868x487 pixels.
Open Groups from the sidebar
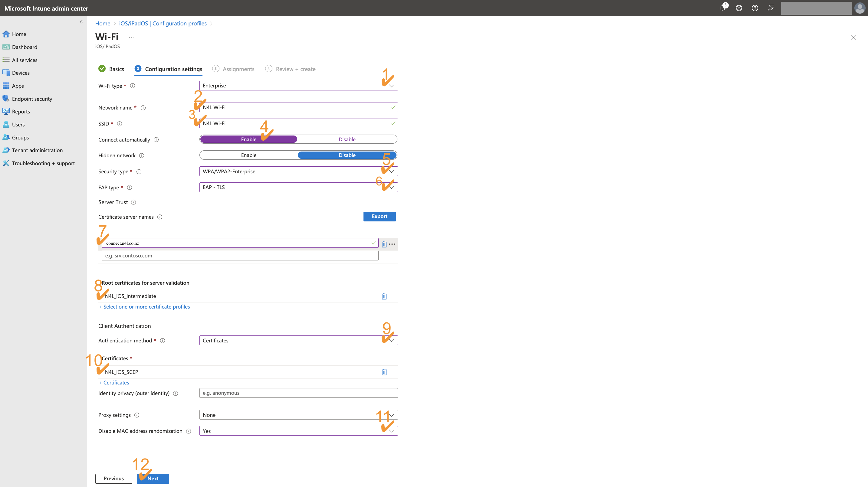(x=20, y=137)
